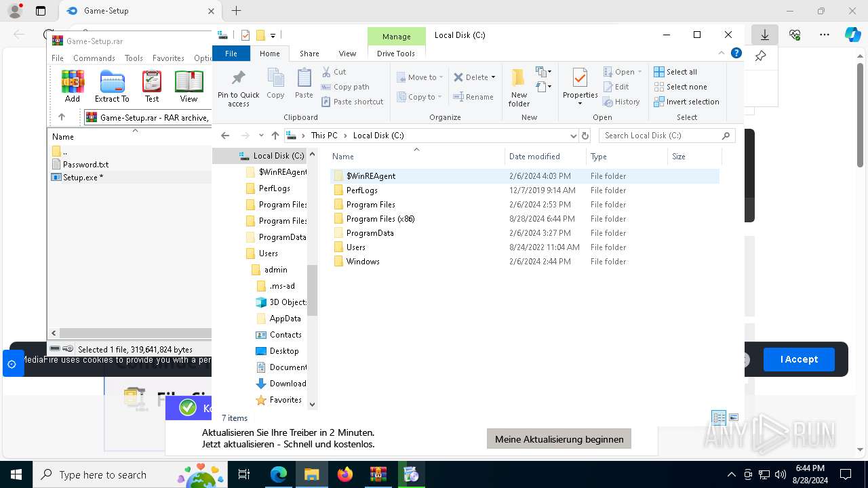Switch to details view button
Screen dimensions: 868x488
click(x=719, y=418)
